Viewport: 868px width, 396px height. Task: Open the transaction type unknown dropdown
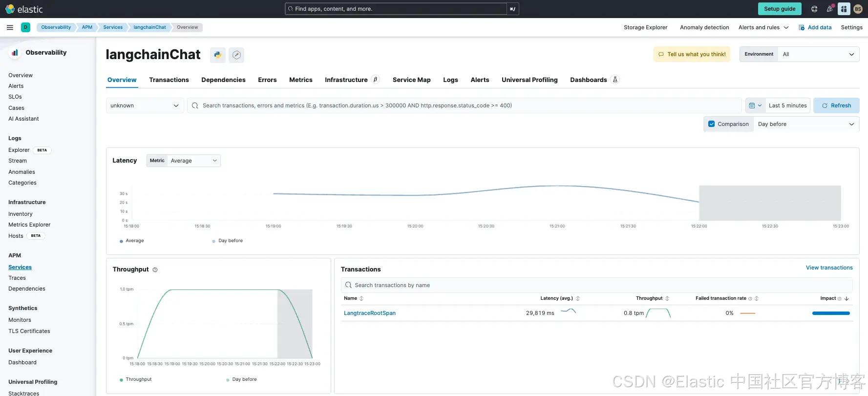145,105
